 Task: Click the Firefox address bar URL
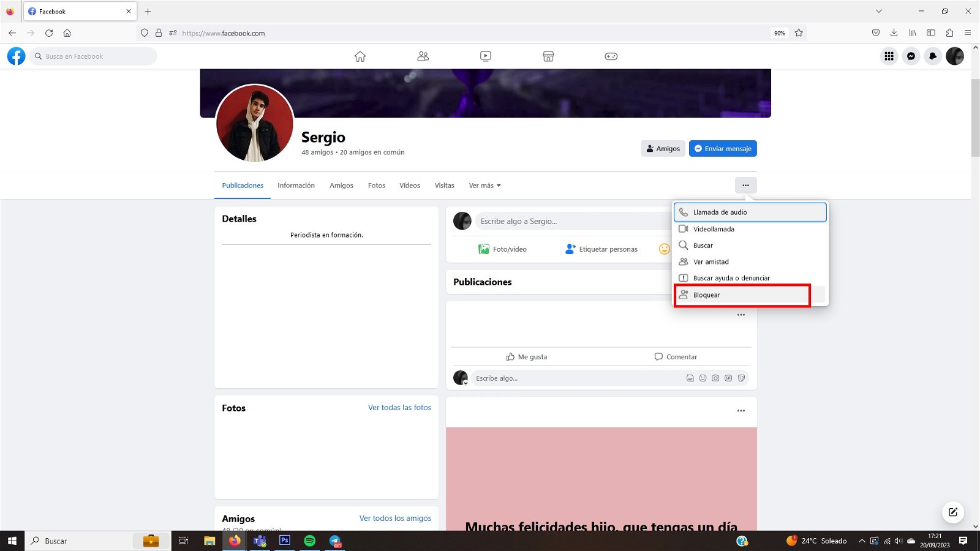click(224, 33)
